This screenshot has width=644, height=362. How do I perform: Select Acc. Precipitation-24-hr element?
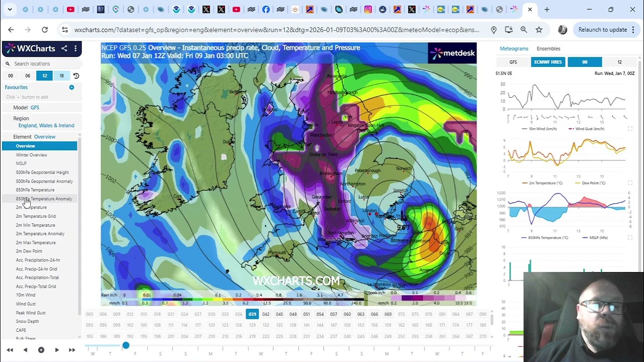pos(38,260)
